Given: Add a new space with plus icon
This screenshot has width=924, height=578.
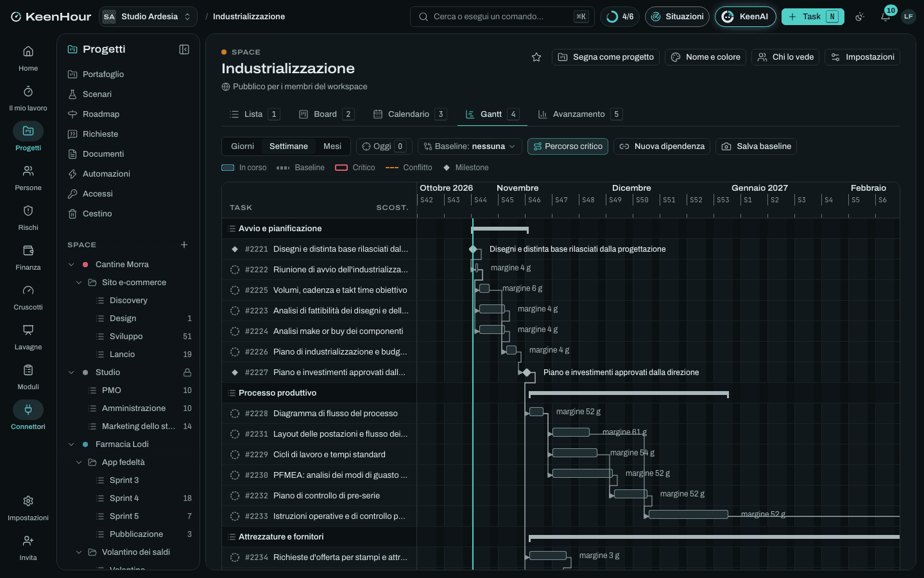Looking at the screenshot, I should pyautogui.click(x=184, y=245).
